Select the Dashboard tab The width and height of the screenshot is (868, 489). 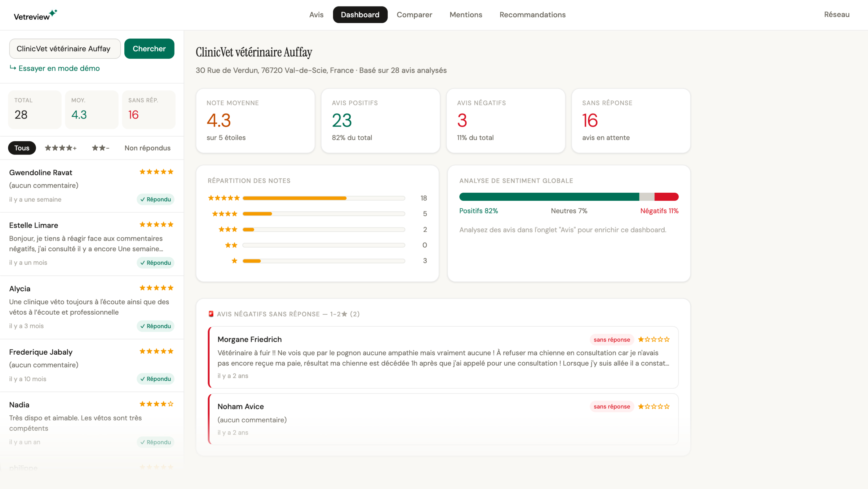click(x=360, y=15)
